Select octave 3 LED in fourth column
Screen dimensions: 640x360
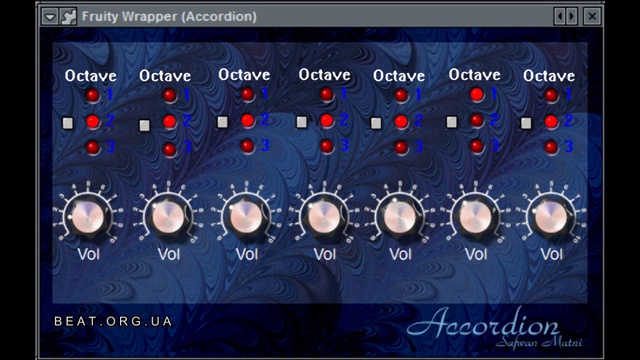(327, 146)
